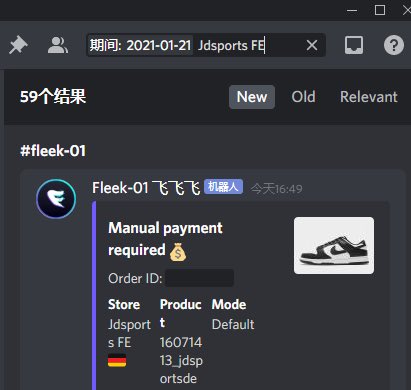Clear the search with the X icon

coord(312,45)
